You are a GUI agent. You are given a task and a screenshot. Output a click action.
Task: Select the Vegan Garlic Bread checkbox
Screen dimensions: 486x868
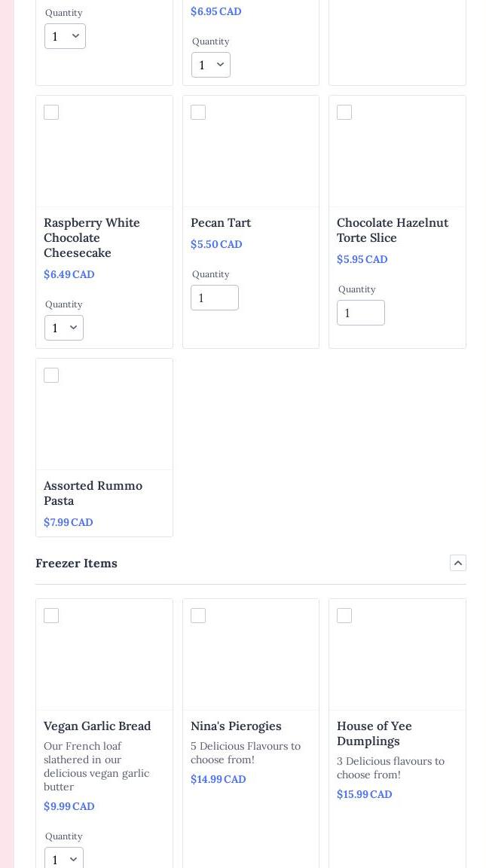(x=51, y=616)
